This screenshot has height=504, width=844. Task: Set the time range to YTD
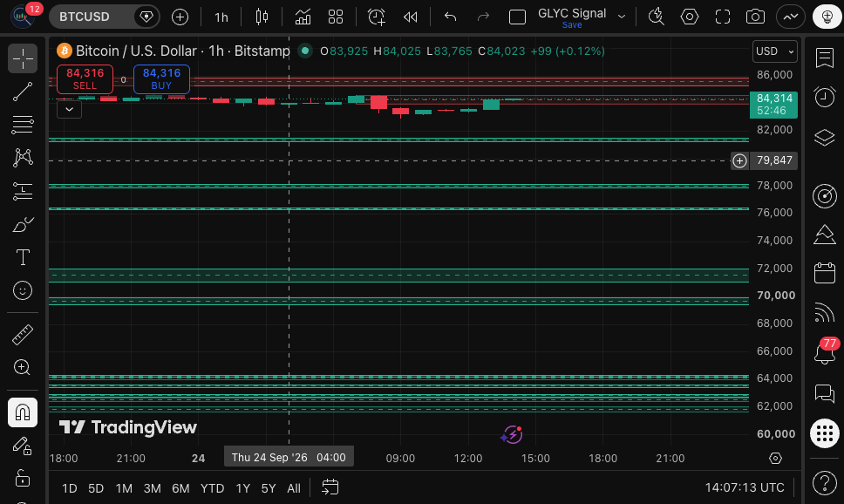click(212, 488)
